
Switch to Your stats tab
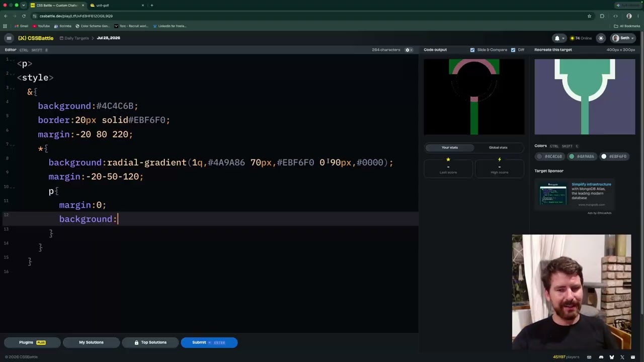(x=450, y=147)
